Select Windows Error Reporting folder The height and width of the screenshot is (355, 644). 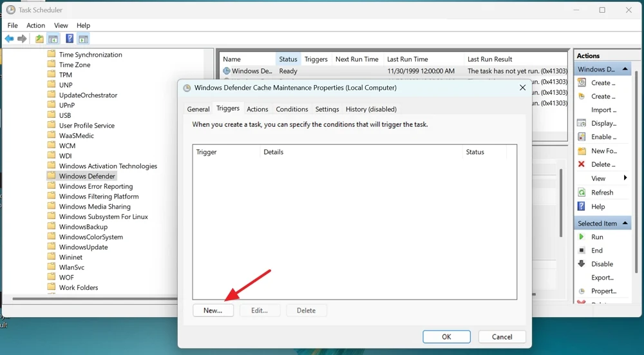90,186
